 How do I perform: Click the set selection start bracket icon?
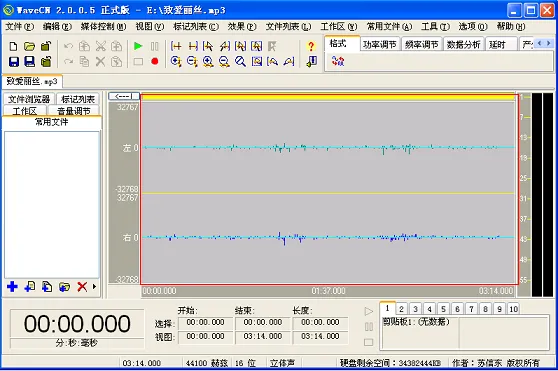pyautogui.click(x=176, y=46)
